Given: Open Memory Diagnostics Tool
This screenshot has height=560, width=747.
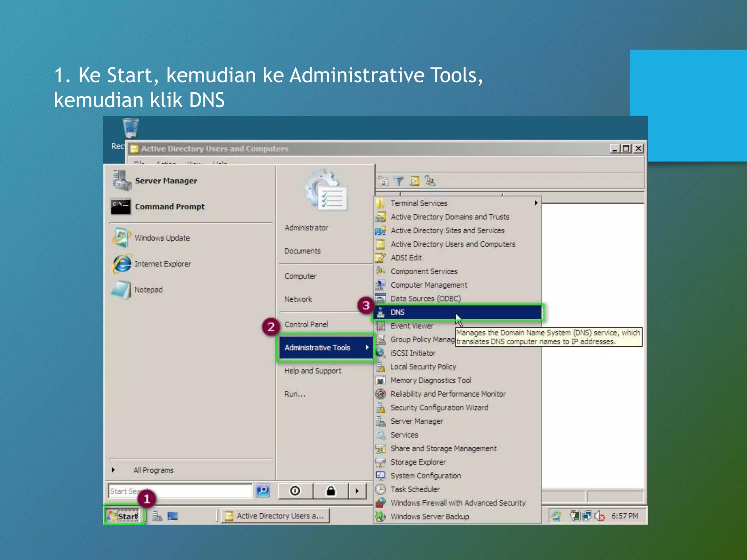Looking at the screenshot, I should 457,380.
